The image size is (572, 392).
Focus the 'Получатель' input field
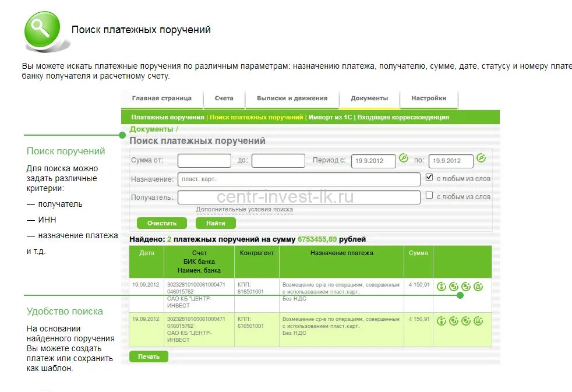click(x=299, y=197)
